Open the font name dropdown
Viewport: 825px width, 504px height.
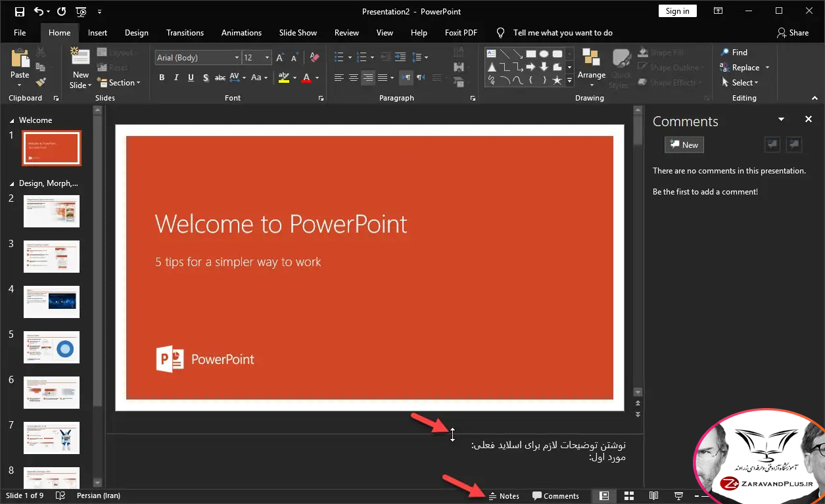[x=237, y=58]
